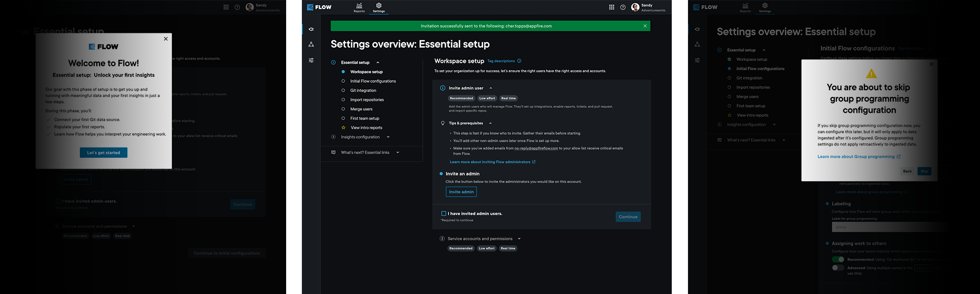Collapse Tips & prerequisites section
This screenshot has height=294, width=980.
490,123
